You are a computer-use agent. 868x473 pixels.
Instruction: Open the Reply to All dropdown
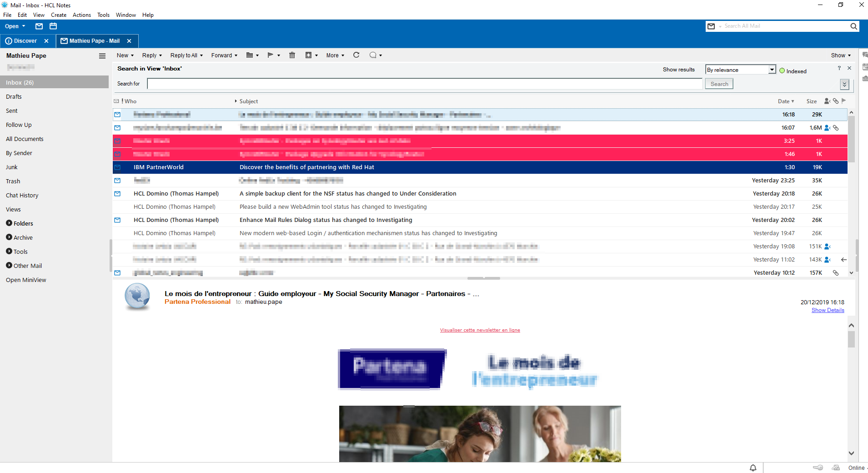[186, 55]
